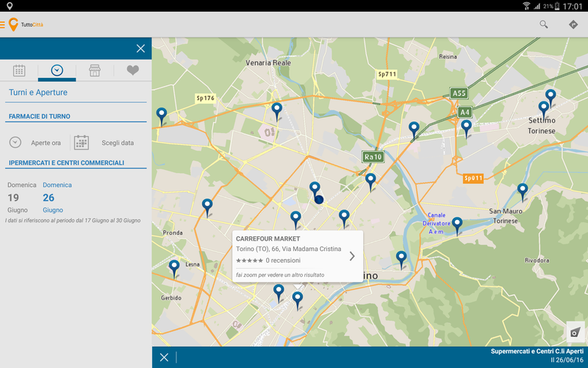Viewport: 588px width, 368px height.
Task: Tap the CARREFOUR MARKET title in popup
Action: tap(268, 238)
